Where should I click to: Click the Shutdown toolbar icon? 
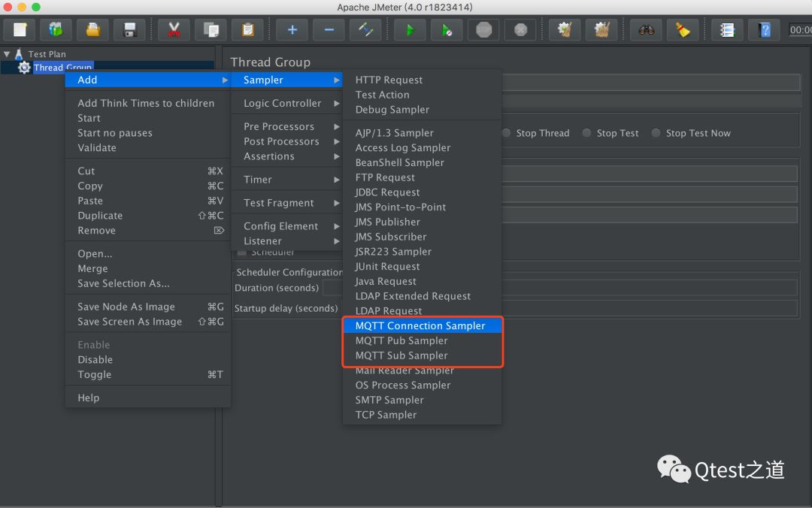coord(520,29)
